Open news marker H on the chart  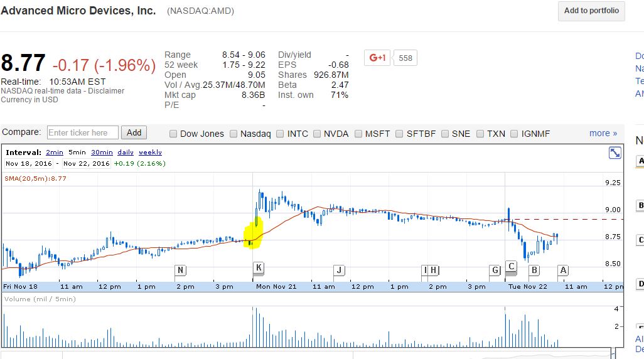(433, 271)
